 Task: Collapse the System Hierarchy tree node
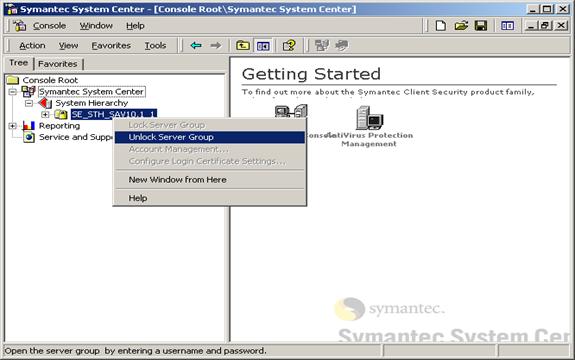click(29, 103)
